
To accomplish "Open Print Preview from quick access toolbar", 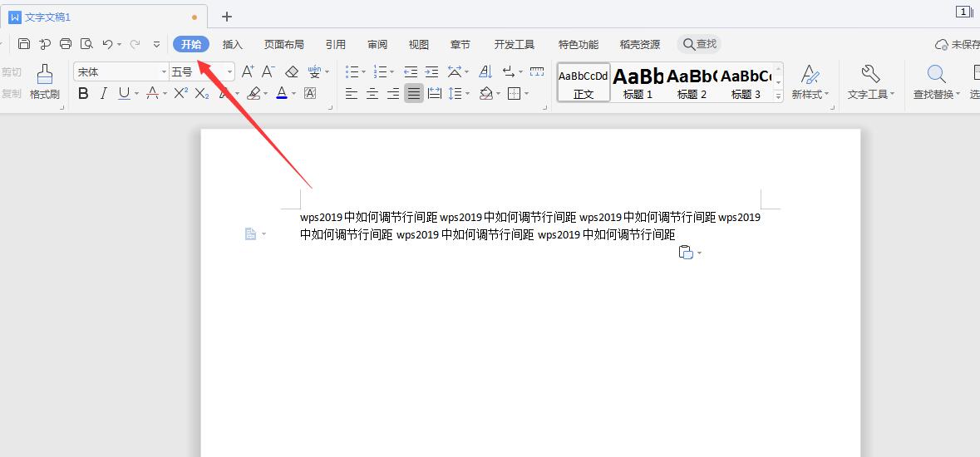I will (86, 44).
